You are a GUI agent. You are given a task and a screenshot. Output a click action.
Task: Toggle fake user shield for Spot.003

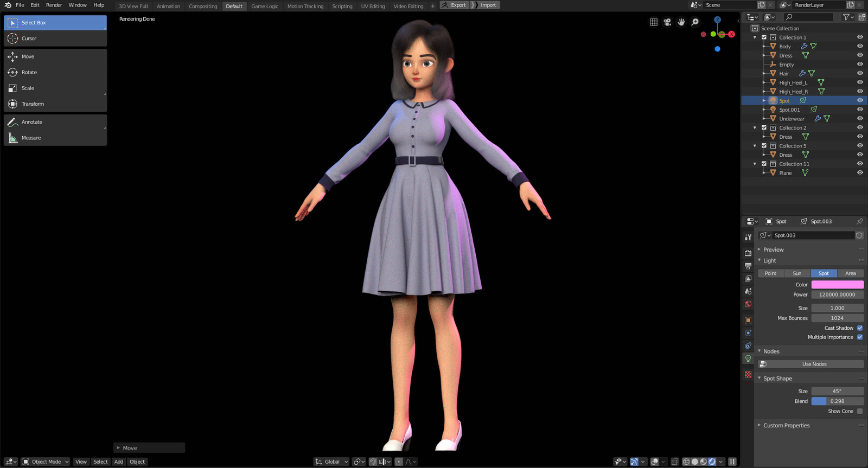point(859,235)
